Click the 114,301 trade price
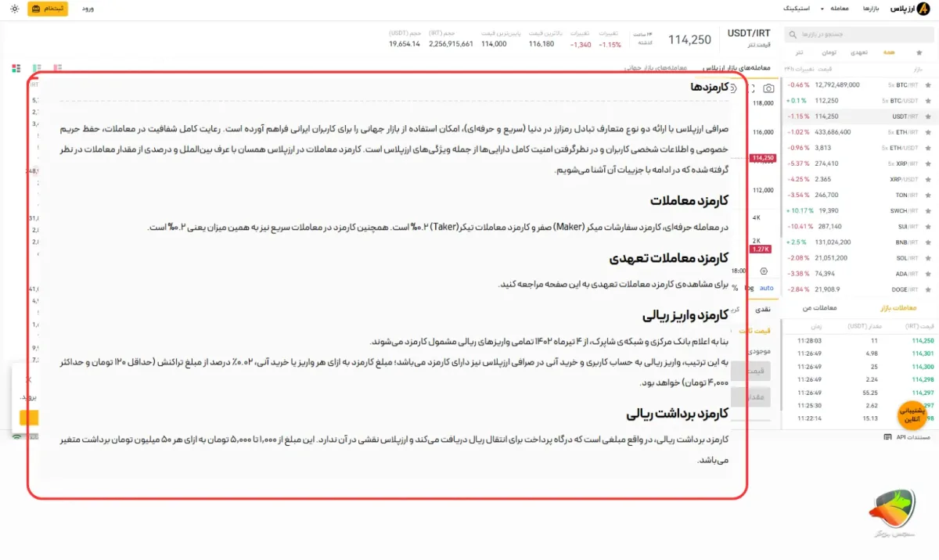 [x=923, y=354]
